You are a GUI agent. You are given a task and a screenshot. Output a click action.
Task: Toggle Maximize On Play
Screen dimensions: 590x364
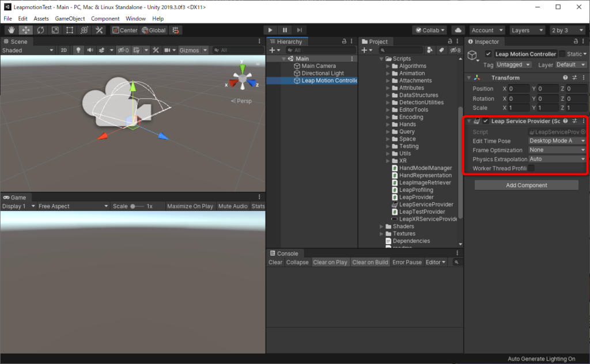pos(190,206)
